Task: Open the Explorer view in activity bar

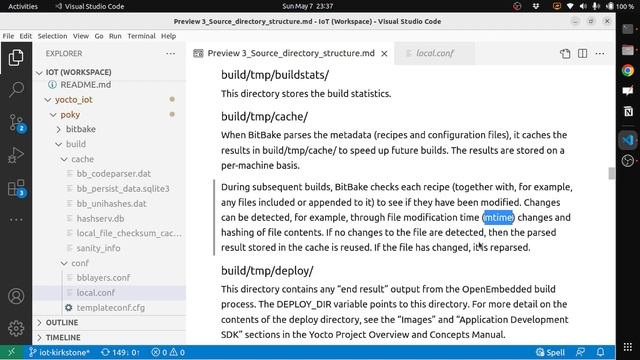Action: click(16, 58)
